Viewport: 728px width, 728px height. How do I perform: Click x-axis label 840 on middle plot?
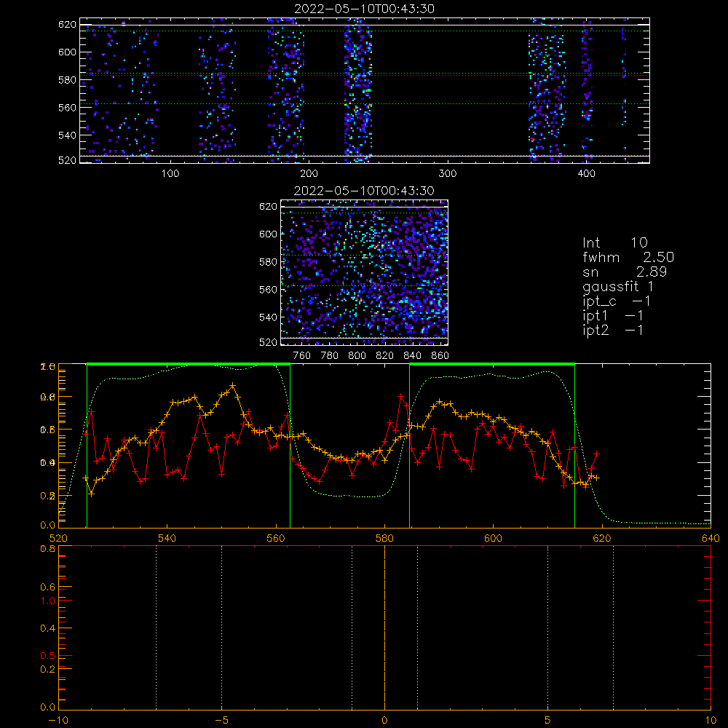click(412, 356)
